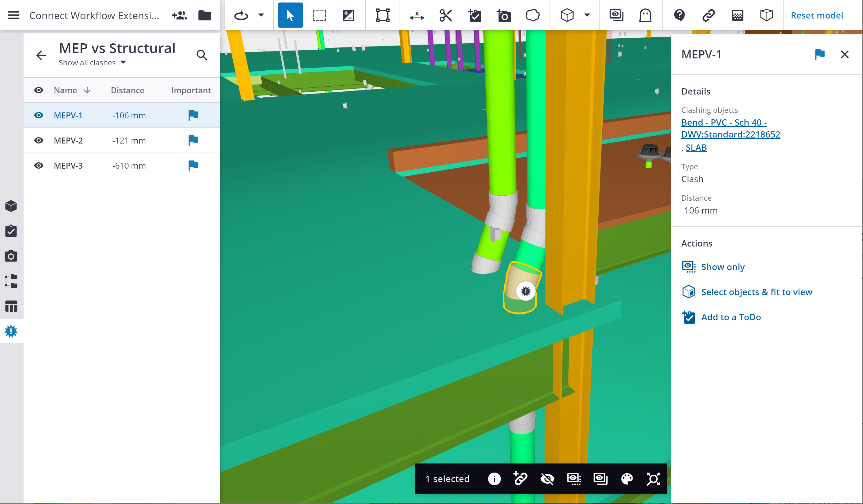Screen dimensions: 863x504
Task: Open the ghost mode icon
Action: click(645, 15)
